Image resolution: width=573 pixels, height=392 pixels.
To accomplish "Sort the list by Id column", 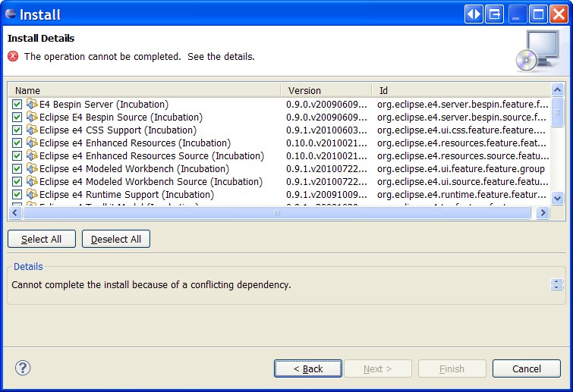I will point(461,90).
